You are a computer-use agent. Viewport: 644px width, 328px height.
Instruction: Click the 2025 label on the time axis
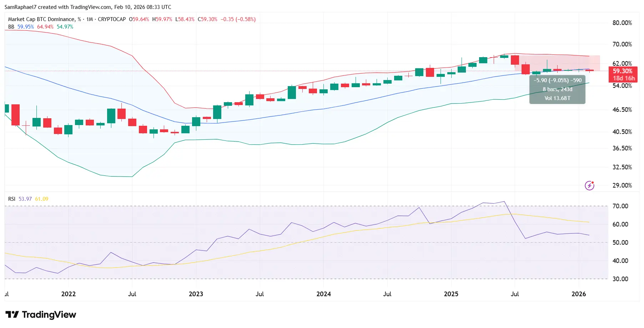point(451,294)
